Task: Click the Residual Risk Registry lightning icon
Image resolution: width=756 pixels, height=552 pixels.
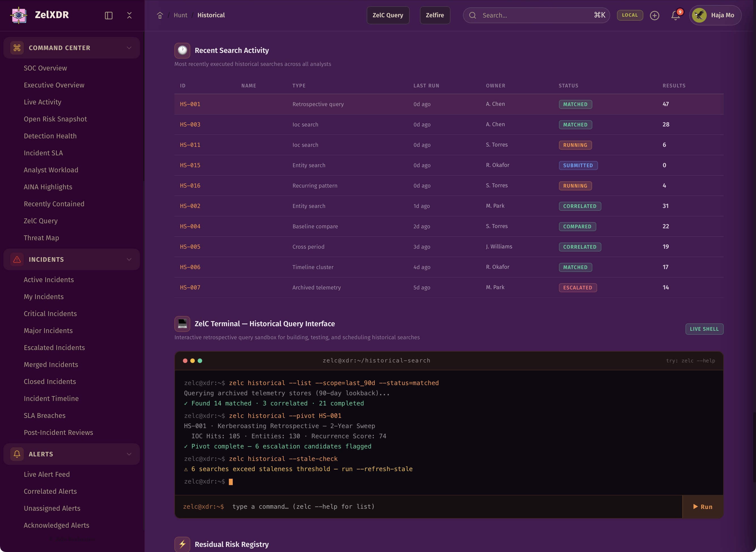Action: pyautogui.click(x=182, y=544)
